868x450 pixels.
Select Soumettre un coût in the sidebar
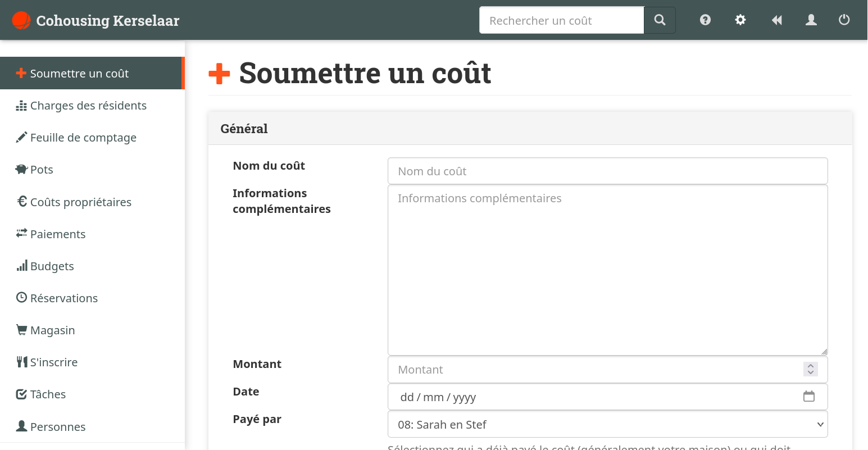(80, 73)
